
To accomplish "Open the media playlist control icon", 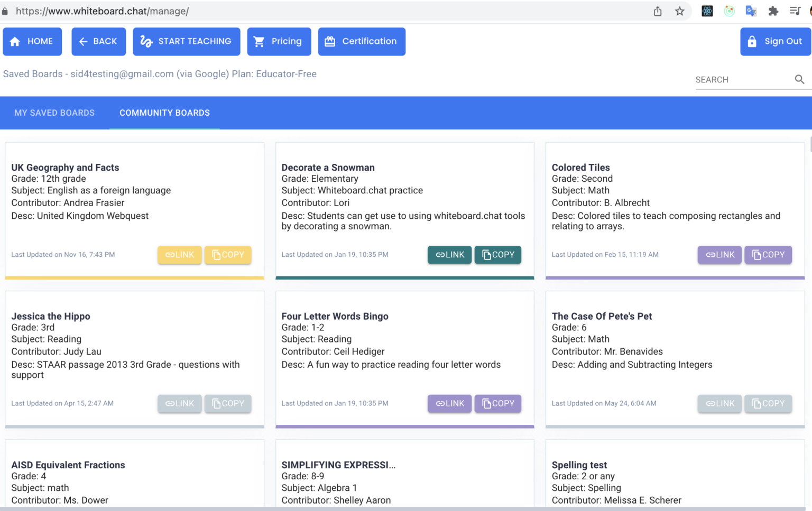I will tap(795, 11).
